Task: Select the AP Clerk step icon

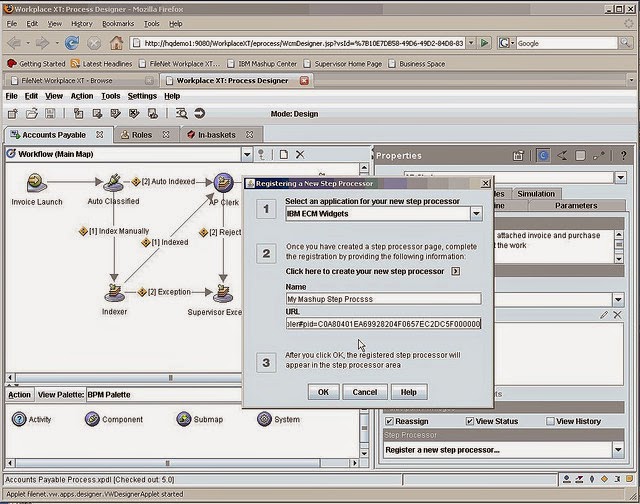Action: [223, 182]
